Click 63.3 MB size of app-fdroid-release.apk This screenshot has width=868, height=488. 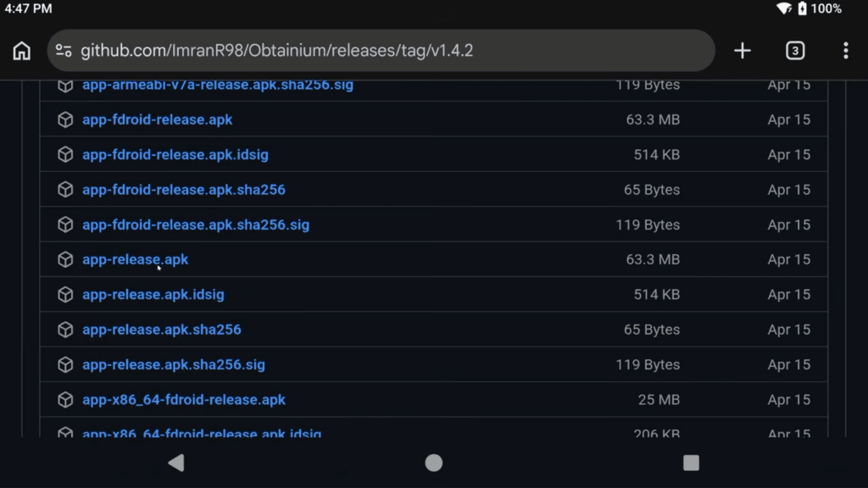pos(653,119)
